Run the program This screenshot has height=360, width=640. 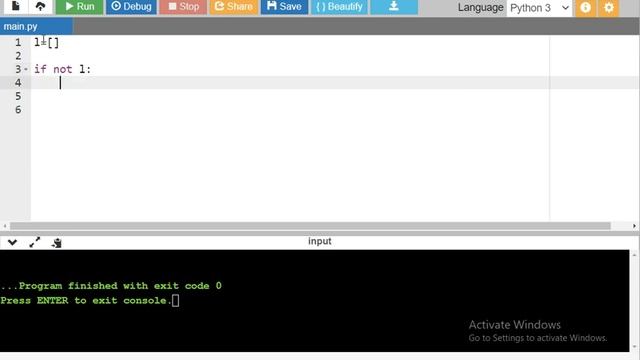click(80, 7)
